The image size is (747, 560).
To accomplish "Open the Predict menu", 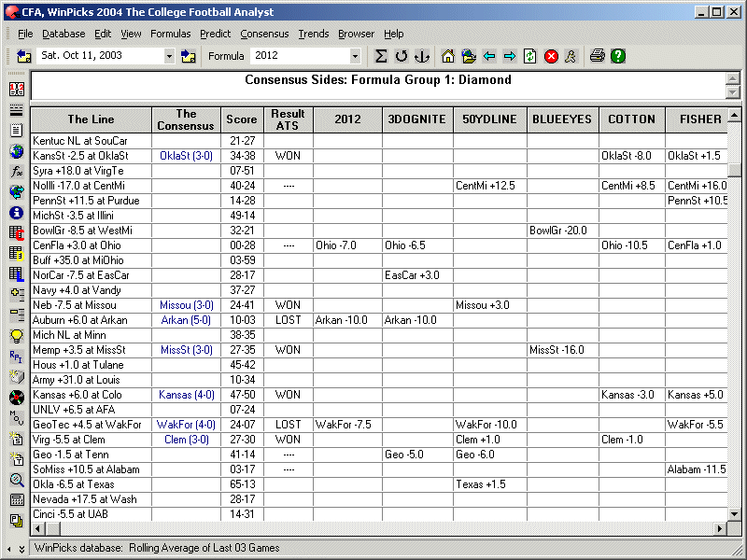I will (x=216, y=34).
